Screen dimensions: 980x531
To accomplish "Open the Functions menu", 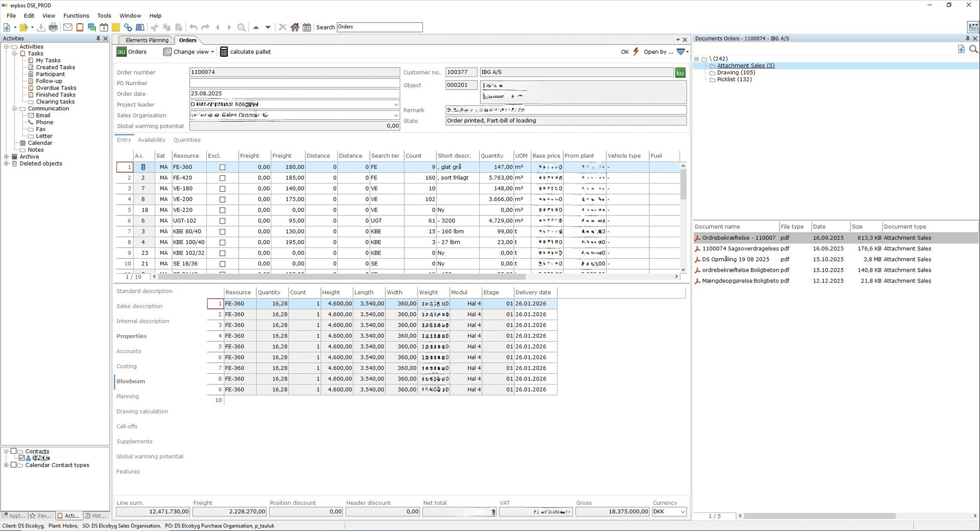I will pyautogui.click(x=76, y=15).
